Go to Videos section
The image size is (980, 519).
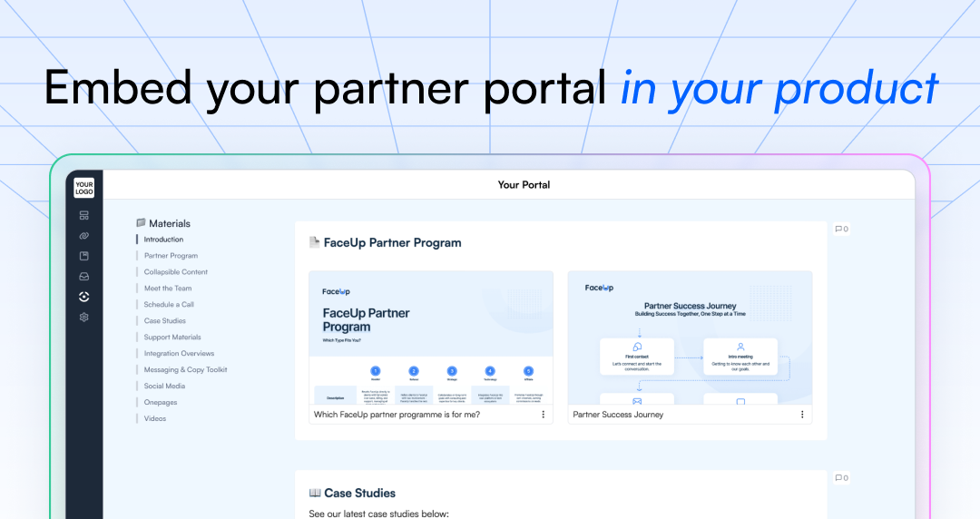155,418
